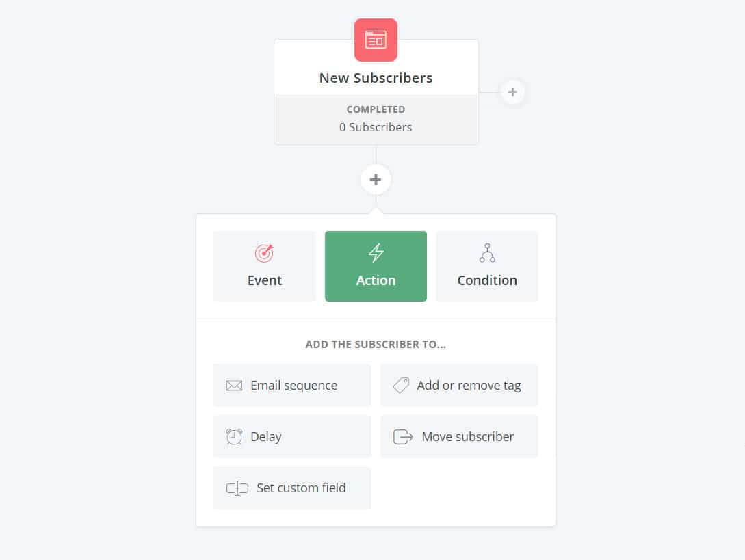
Task: Click the alarm clock Delay icon
Action: coord(234,436)
